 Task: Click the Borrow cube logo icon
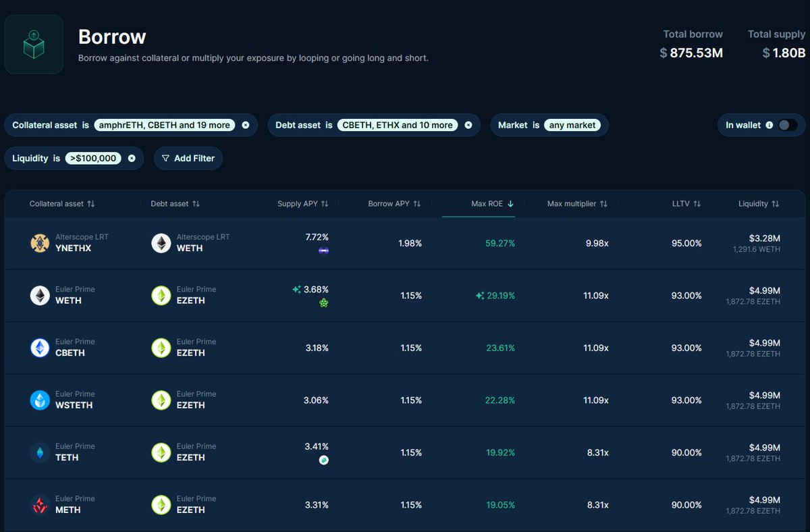coord(34,45)
